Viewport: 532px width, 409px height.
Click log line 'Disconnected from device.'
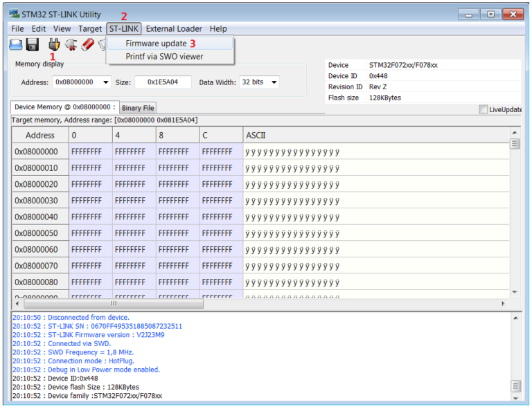coord(71,317)
